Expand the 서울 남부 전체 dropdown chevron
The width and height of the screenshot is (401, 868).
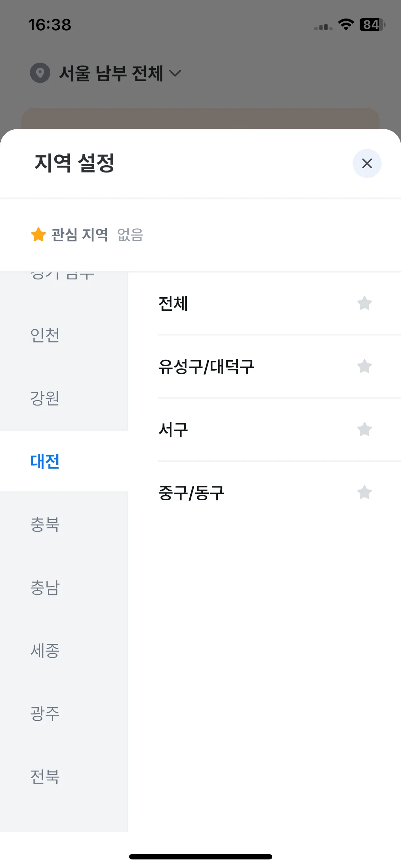click(x=175, y=73)
